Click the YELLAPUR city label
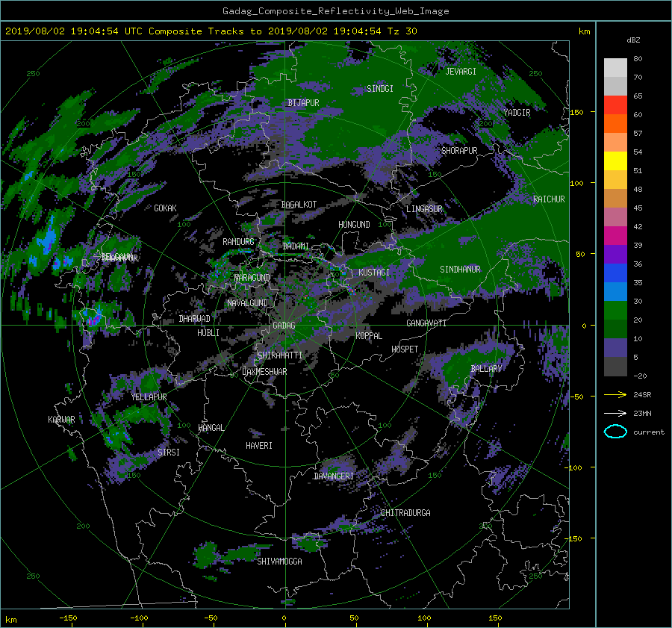 point(149,397)
